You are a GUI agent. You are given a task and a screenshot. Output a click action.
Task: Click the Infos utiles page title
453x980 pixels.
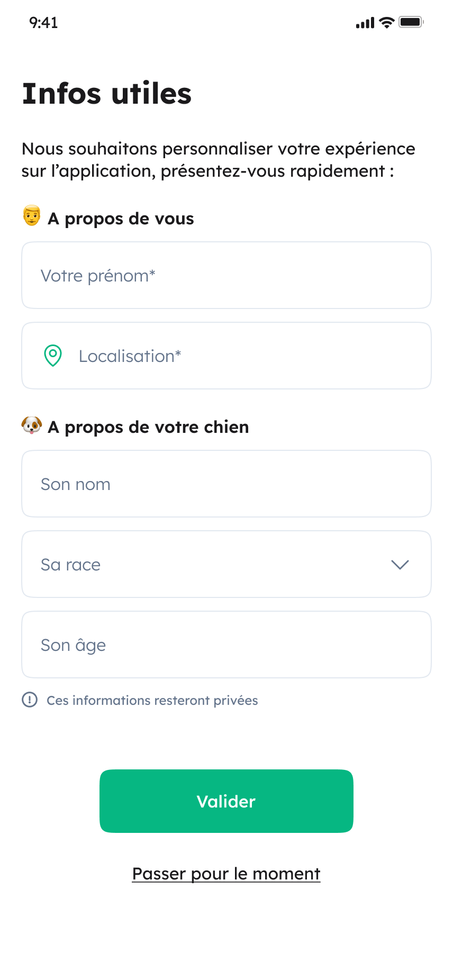[107, 94]
